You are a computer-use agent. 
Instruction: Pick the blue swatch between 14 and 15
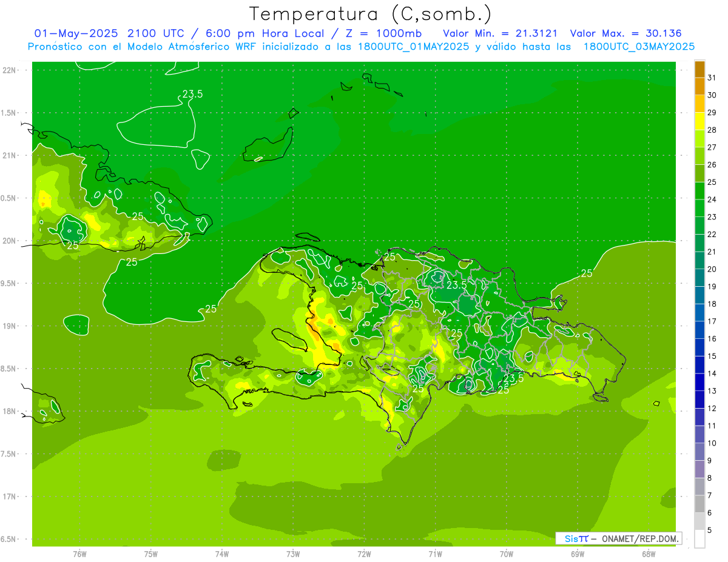click(699, 365)
